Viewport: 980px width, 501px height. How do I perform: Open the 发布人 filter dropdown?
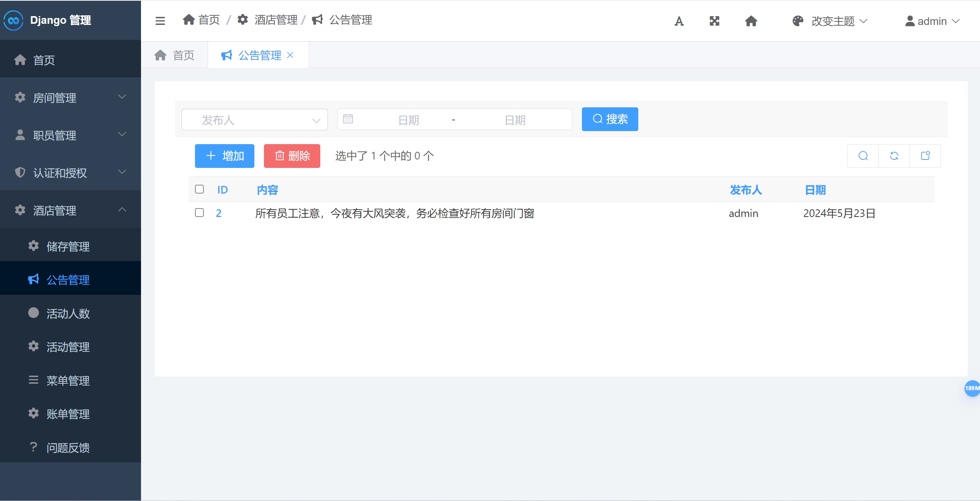[x=255, y=120]
